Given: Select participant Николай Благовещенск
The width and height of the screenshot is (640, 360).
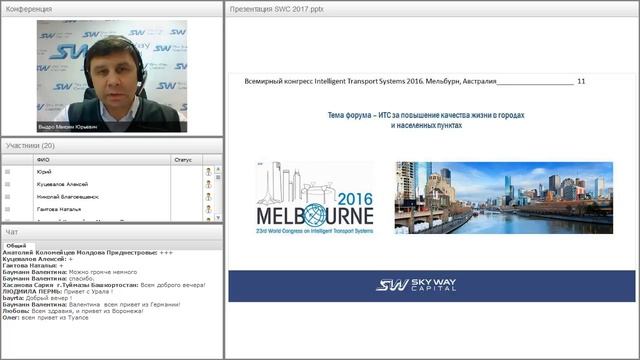Looking at the screenshot, I should point(67,197).
